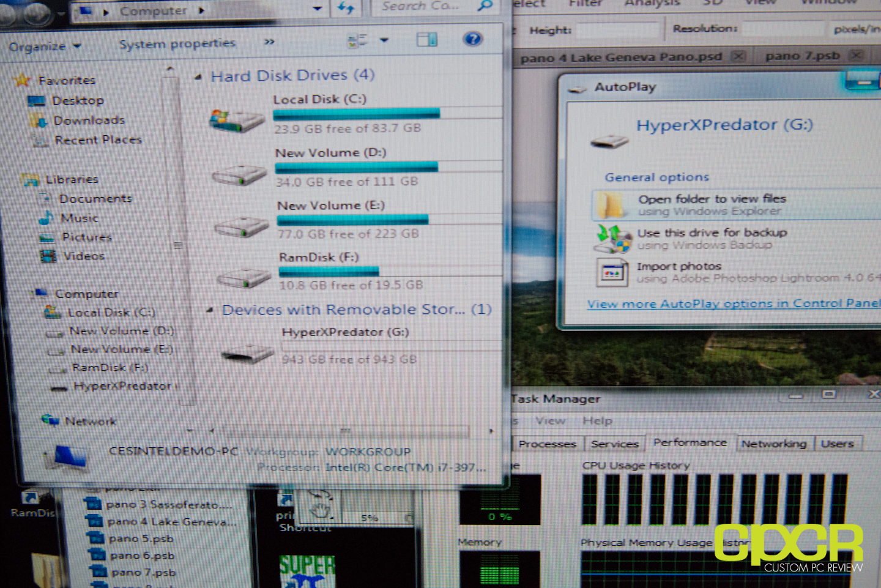This screenshot has width=881, height=588.
Task: Click the Photoshop Height input field
Action: [619, 29]
